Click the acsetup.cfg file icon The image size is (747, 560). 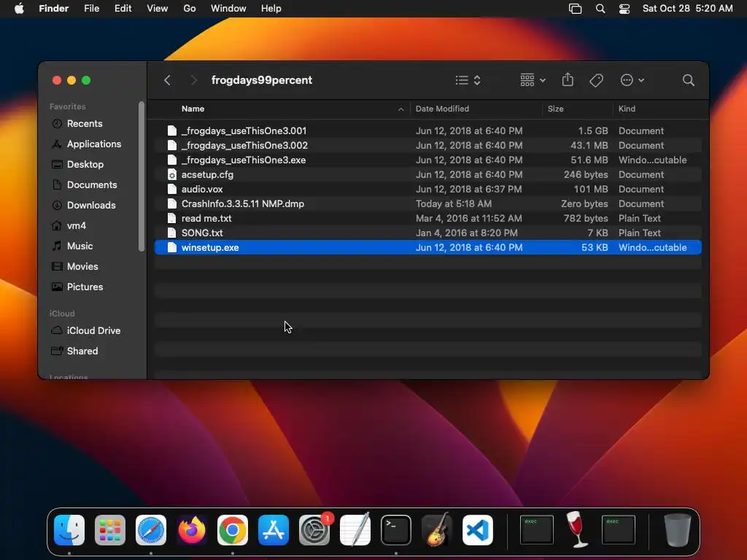tap(172, 175)
